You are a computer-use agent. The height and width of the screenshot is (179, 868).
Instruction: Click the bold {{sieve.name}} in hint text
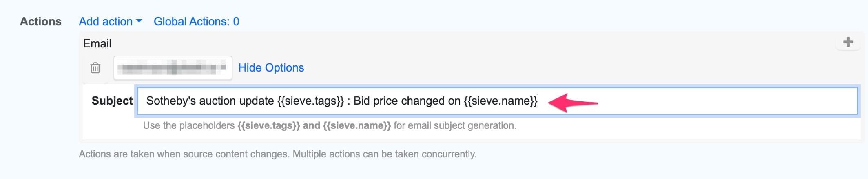pyautogui.click(x=356, y=125)
